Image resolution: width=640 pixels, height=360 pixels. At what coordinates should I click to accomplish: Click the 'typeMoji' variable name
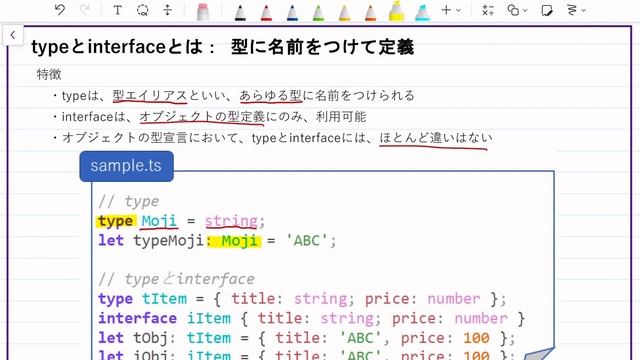[x=169, y=240]
